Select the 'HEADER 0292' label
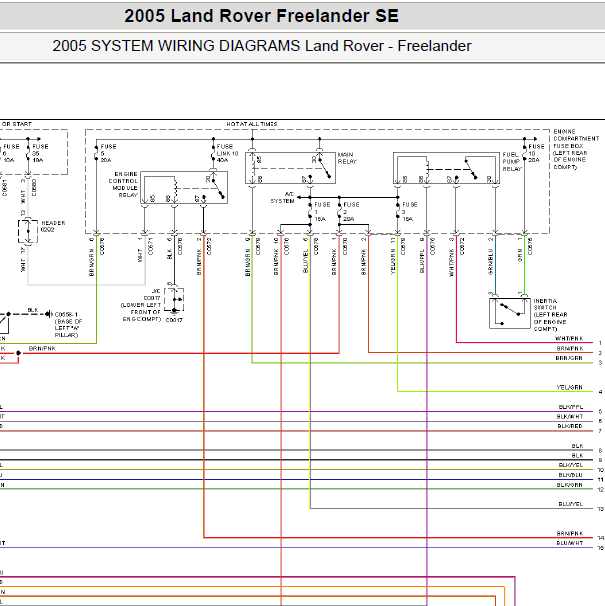 pos(53,226)
